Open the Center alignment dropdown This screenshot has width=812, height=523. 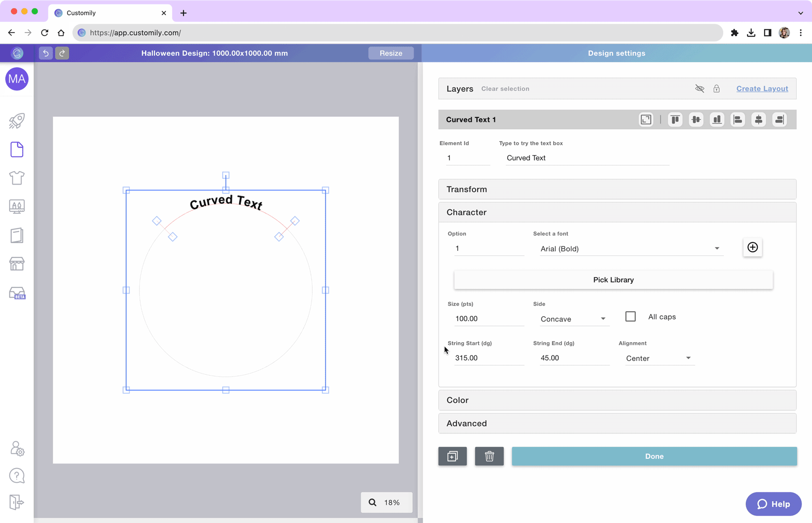click(659, 358)
